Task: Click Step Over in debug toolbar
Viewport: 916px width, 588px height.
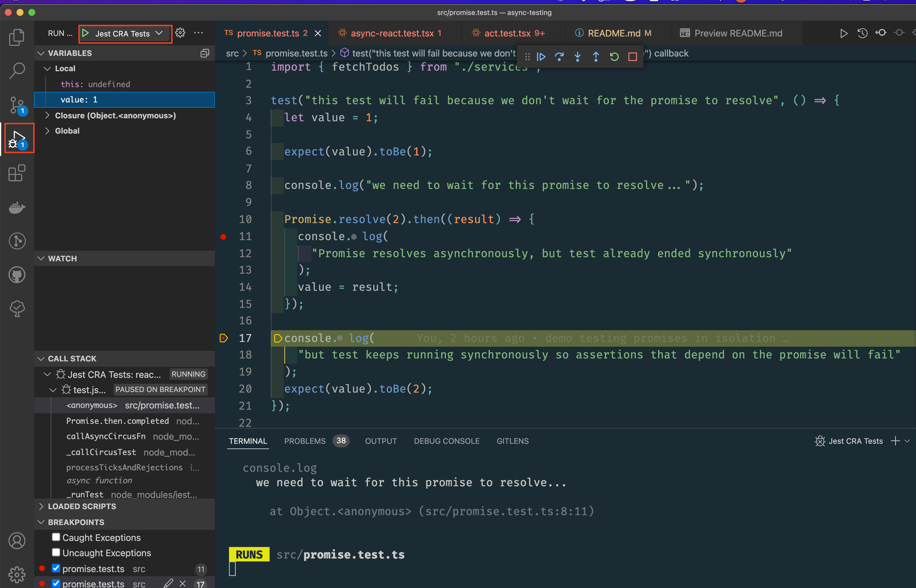Action: click(559, 57)
